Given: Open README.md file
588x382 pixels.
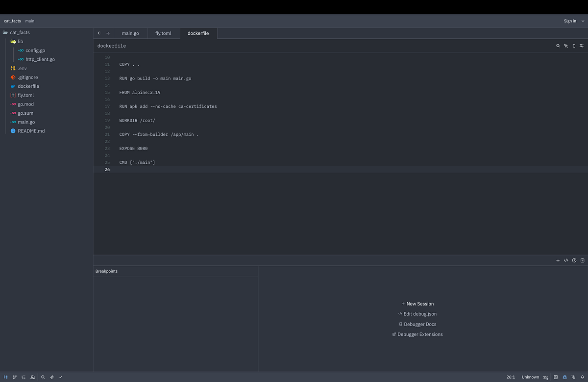Looking at the screenshot, I should click(x=31, y=131).
